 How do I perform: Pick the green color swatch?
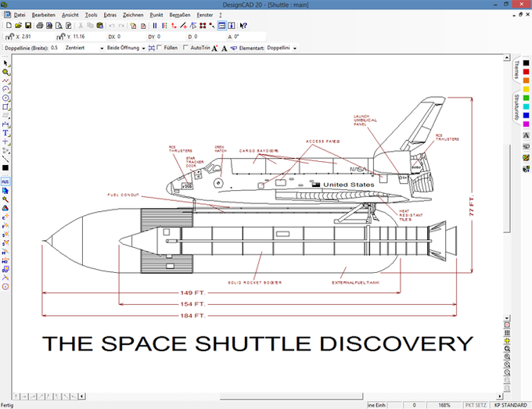click(526, 98)
